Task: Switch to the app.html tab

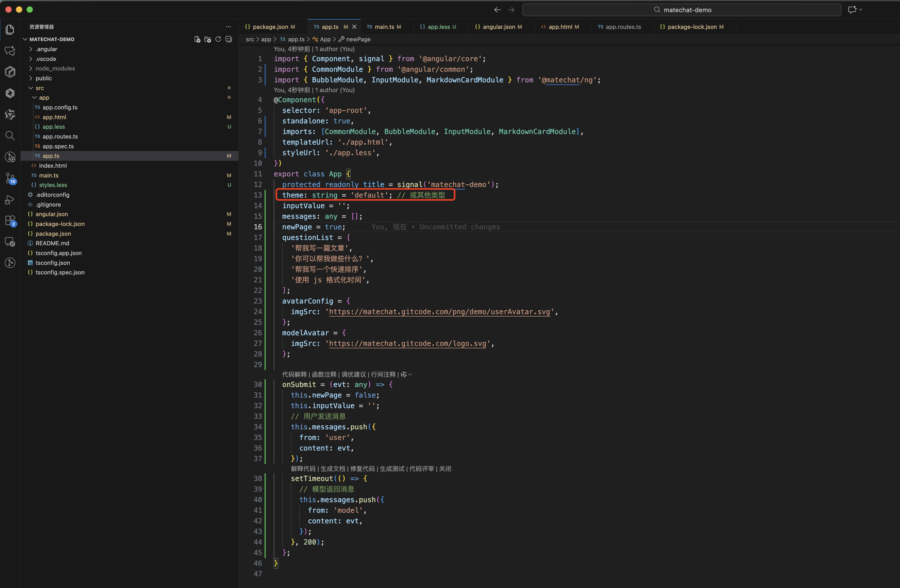Action: tap(560, 27)
